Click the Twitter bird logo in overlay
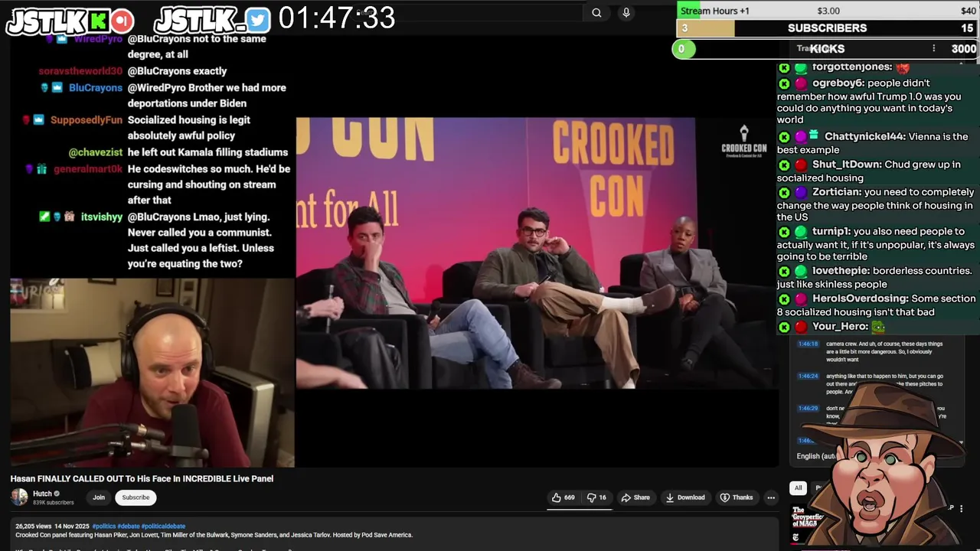Image resolution: width=980 pixels, height=551 pixels. click(x=258, y=21)
